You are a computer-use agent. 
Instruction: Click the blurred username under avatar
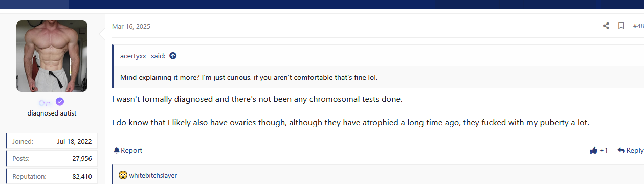pyautogui.click(x=45, y=102)
